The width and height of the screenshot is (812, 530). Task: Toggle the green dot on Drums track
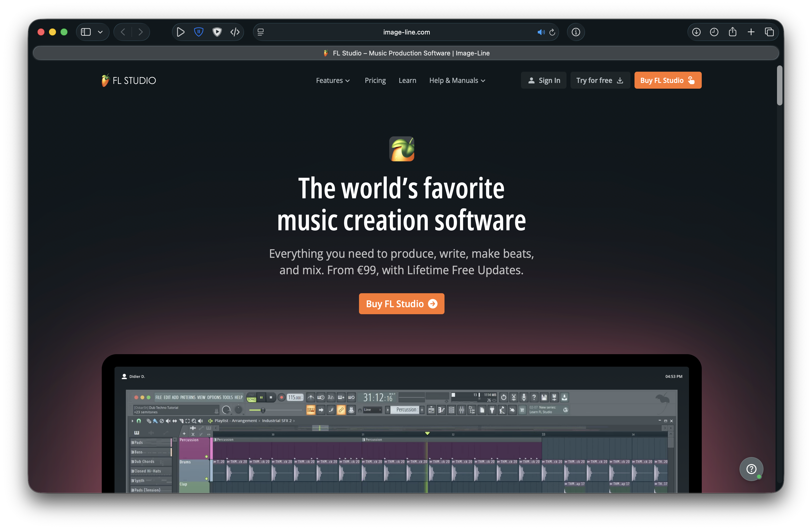tap(206, 479)
